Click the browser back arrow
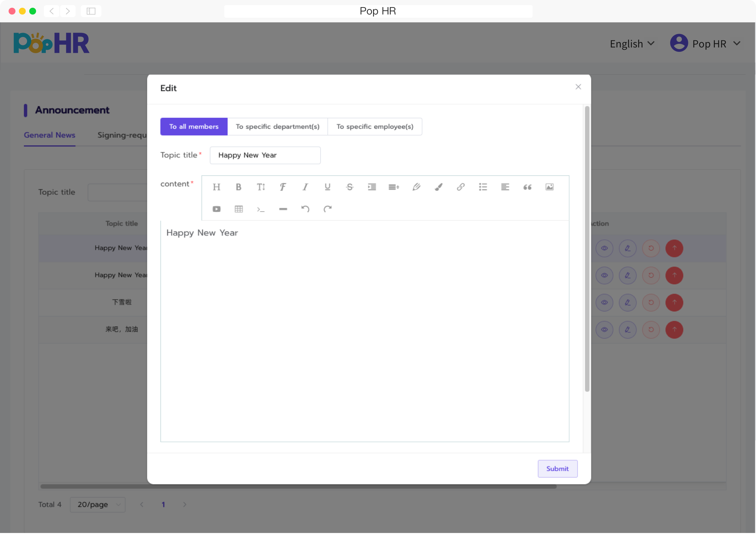756x534 pixels. (52, 11)
